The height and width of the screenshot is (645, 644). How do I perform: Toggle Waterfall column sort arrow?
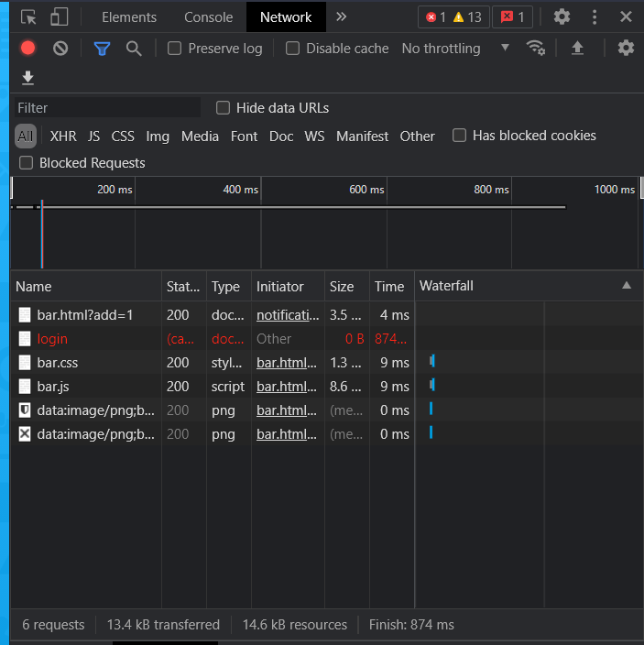click(x=627, y=286)
